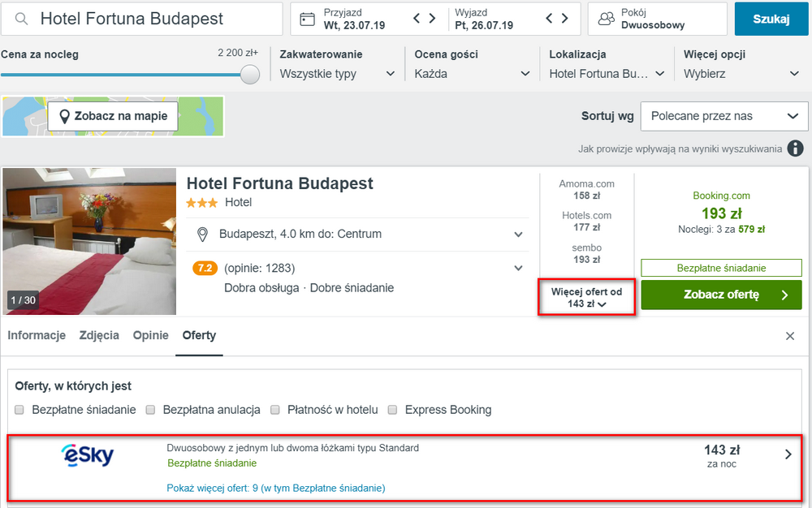Click the green Zobacz ofertę button
Screen dimensions: 812x508
721,295
